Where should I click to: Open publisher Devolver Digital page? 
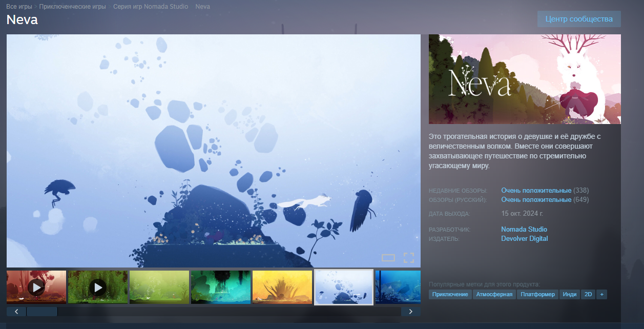(x=525, y=238)
